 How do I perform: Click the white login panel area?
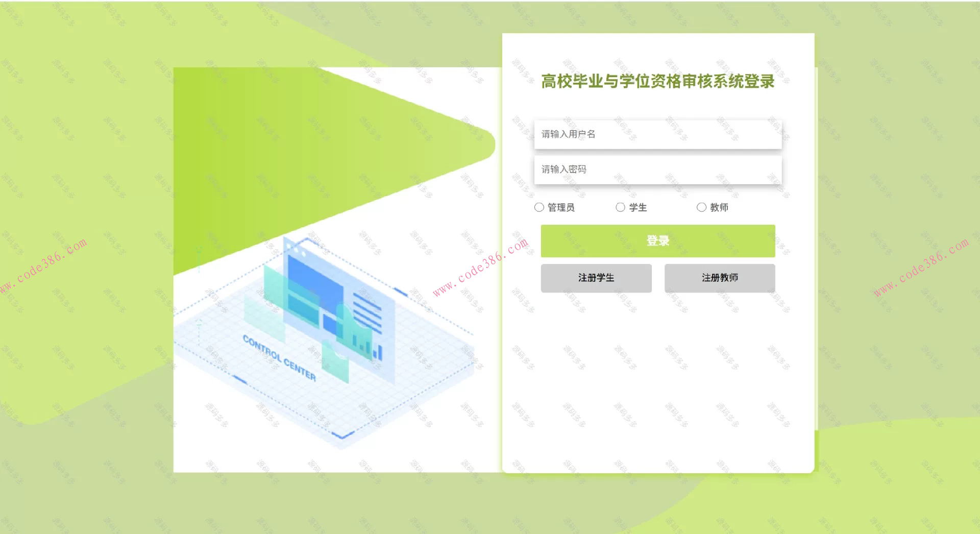pos(657,383)
